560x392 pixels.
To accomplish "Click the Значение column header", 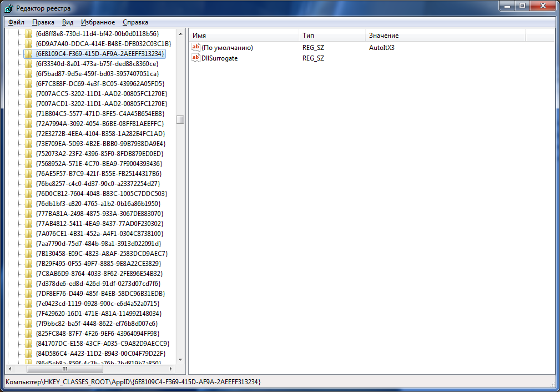I will tap(445, 36).
